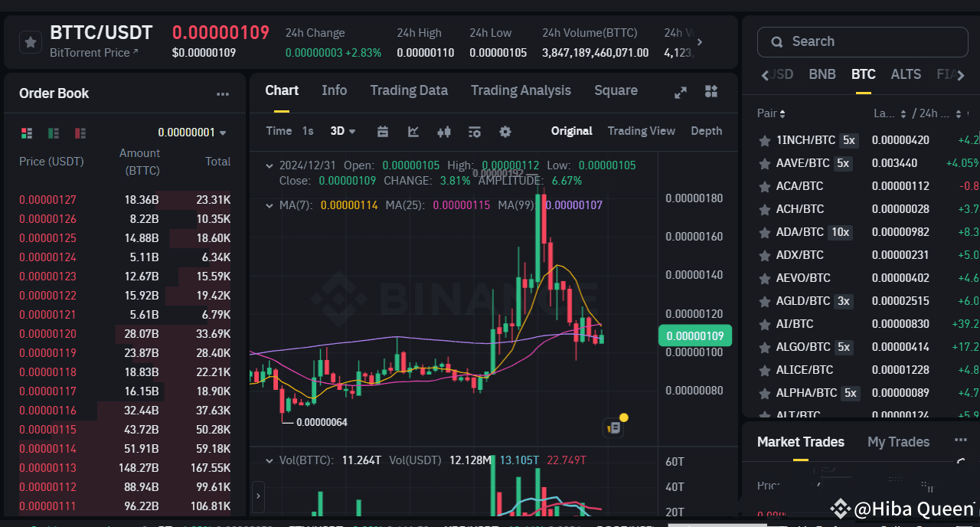Open chart layout grid icon
This screenshot has height=527, width=980.
click(711, 92)
